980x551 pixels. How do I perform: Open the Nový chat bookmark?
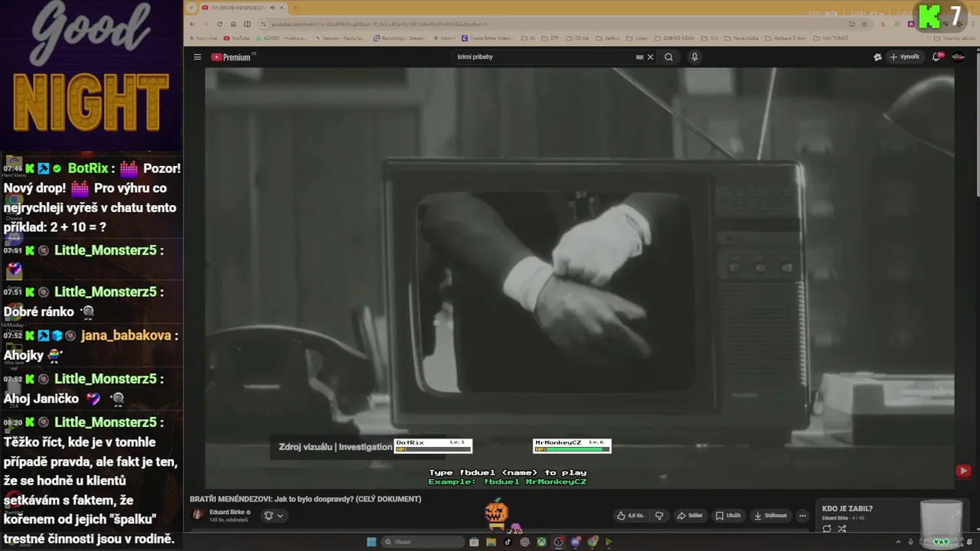[x=204, y=38]
